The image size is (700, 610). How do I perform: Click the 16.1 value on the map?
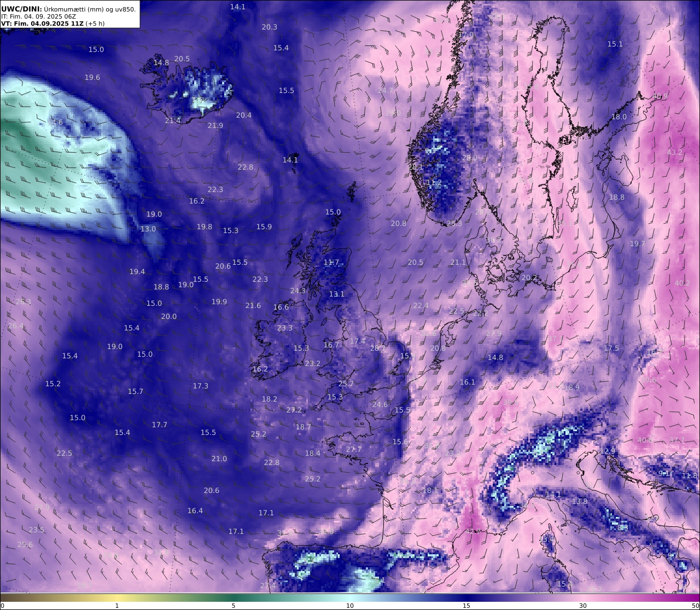tap(468, 382)
